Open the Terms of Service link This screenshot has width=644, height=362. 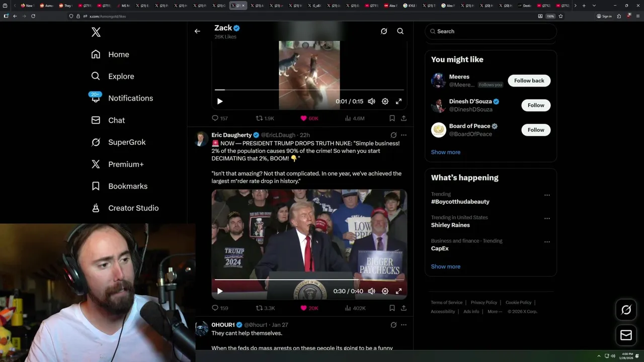[446, 303]
